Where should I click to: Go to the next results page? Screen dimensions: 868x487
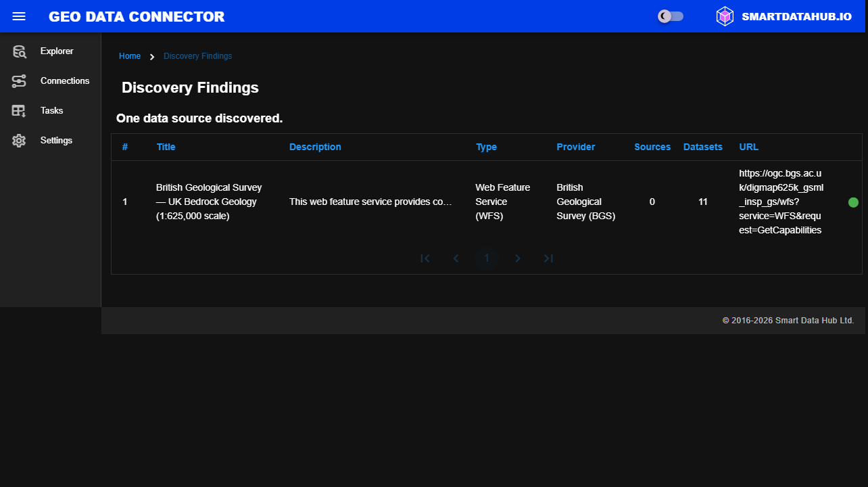click(518, 258)
